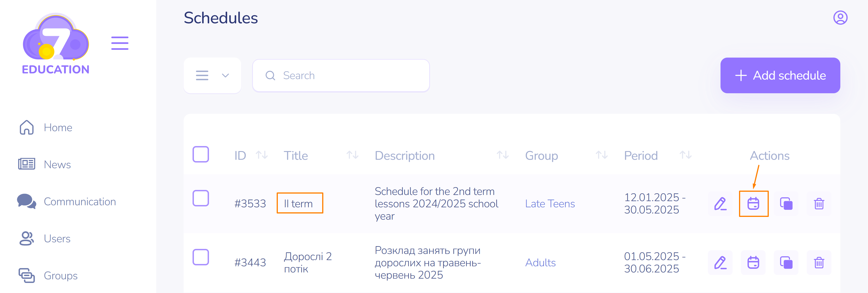Edit the II term schedule with pencil icon
Viewport: 868px width, 293px height.
(x=720, y=204)
